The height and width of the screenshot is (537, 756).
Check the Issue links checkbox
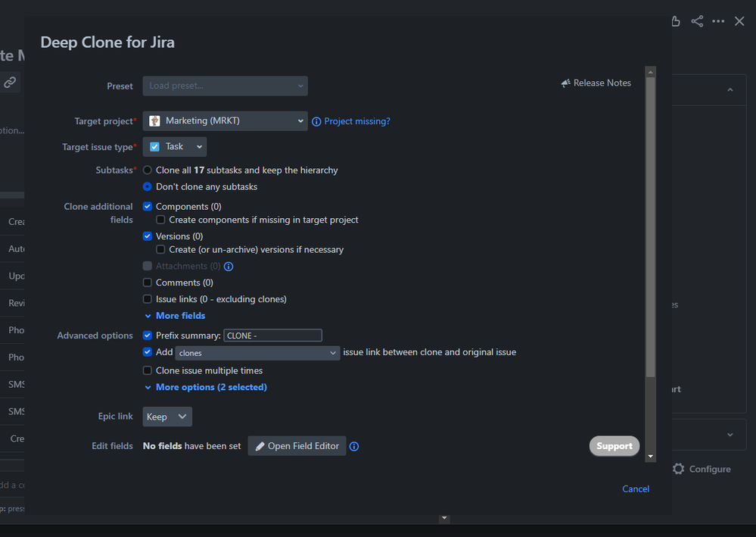click(x=148, y=298)
